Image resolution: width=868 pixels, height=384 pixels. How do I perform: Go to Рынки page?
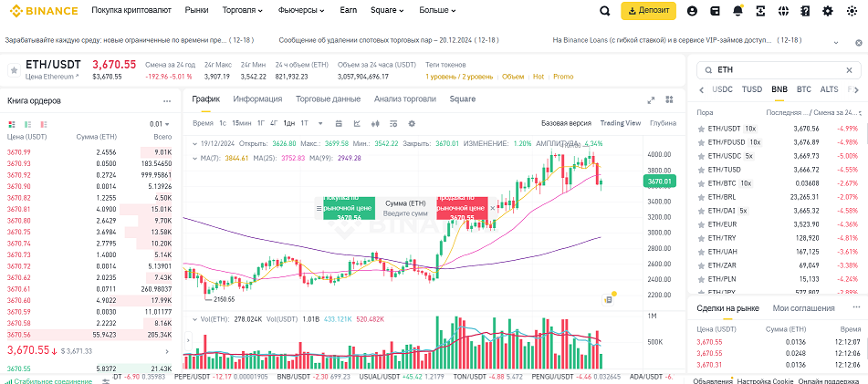(196, 10)
